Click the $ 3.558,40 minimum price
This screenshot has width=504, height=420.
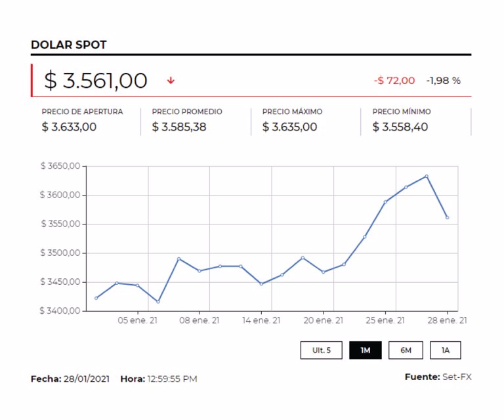click(400, 127)
